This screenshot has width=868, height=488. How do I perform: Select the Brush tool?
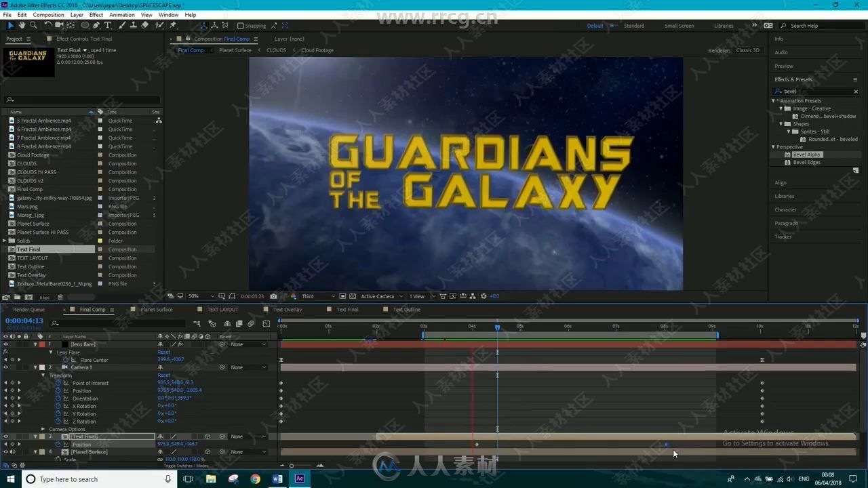(x=122, y=25)
